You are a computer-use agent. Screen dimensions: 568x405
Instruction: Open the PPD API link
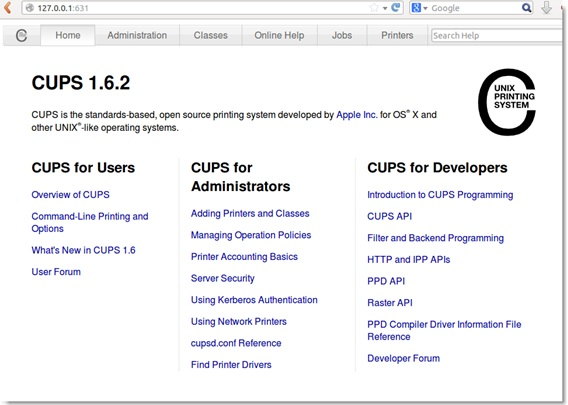point(386,281)
